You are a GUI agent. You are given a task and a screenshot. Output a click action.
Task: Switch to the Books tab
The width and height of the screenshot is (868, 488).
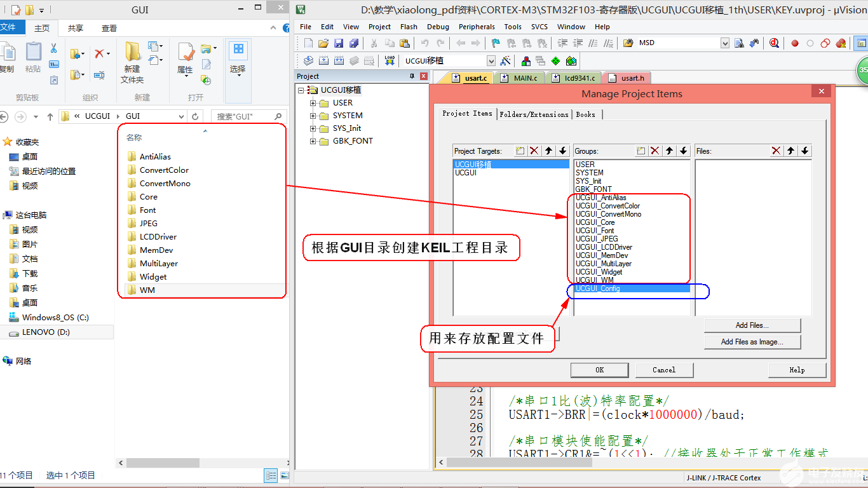point(586,114)
